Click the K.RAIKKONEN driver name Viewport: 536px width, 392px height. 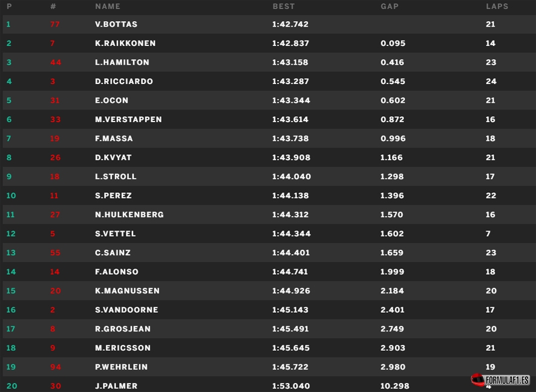[125, 44]
